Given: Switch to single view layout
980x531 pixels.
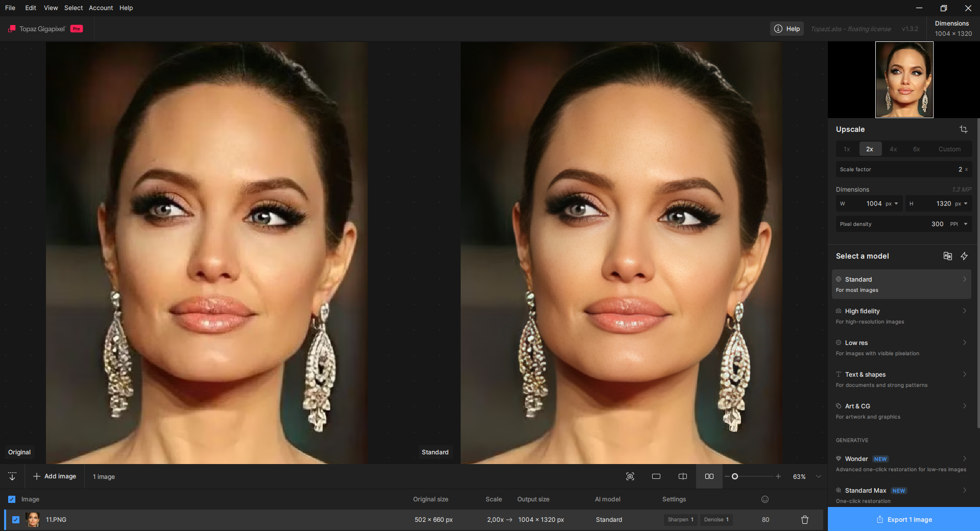Looking at the screenshot, I should click(656, 476).
